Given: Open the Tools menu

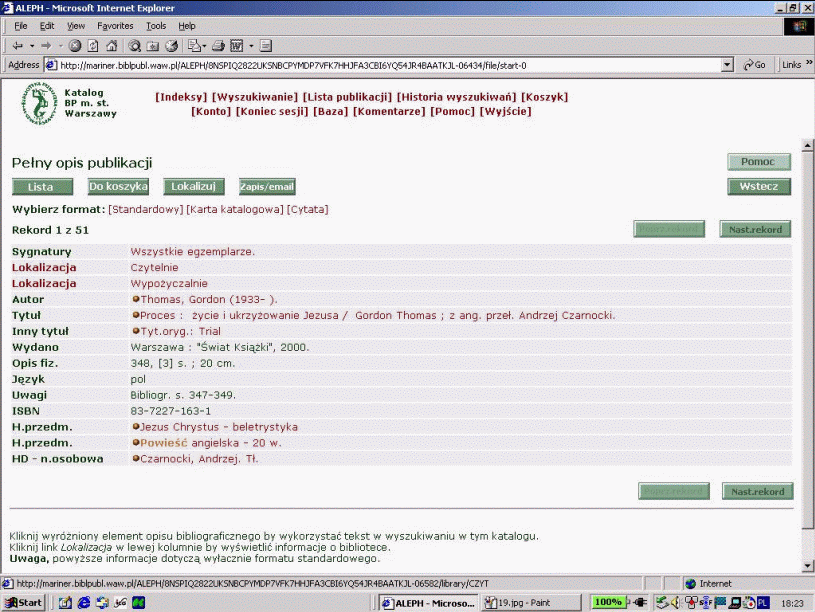Looking at the screenshot, I should pos(156,25).
